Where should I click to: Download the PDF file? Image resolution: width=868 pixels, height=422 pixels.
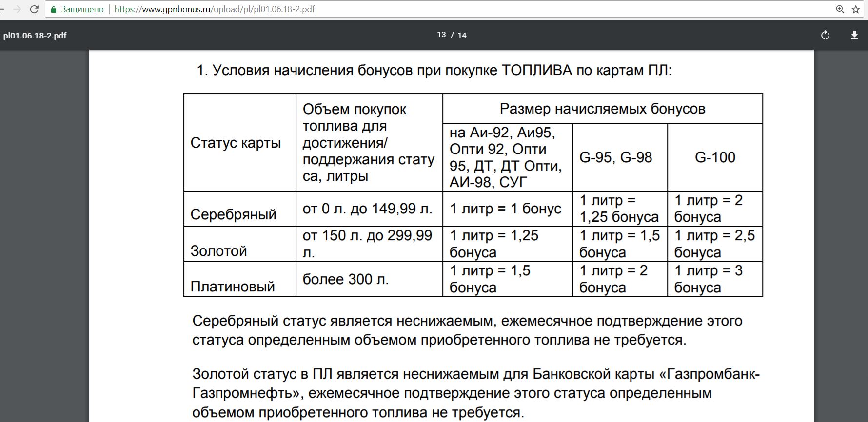coord(854,35)
